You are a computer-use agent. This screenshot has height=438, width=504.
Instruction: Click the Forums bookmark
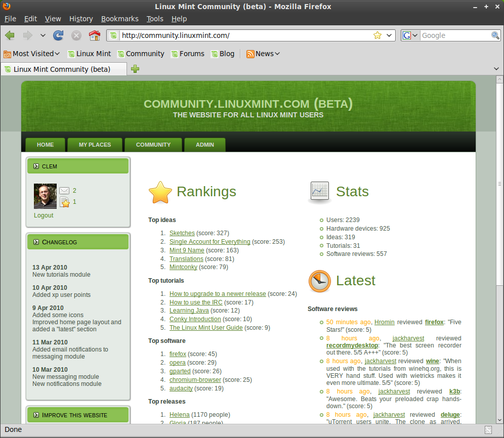(188, 54)
